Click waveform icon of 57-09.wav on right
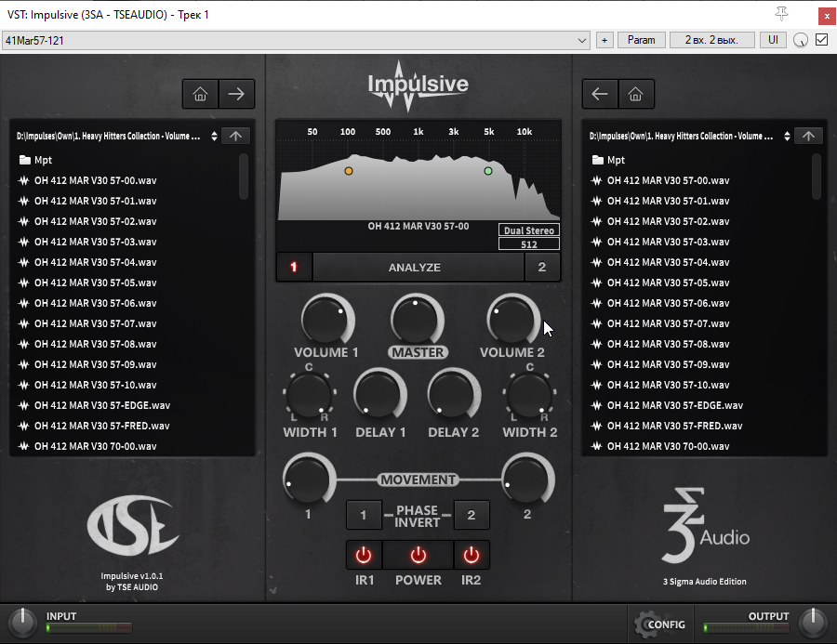837x644 pixels. click(x=596, y=364)
